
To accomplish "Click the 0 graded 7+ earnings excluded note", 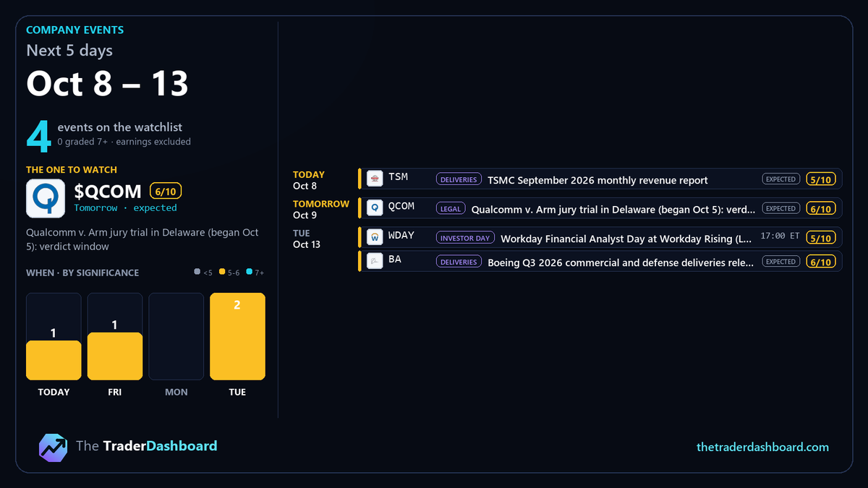I will [x=124, y=142].
